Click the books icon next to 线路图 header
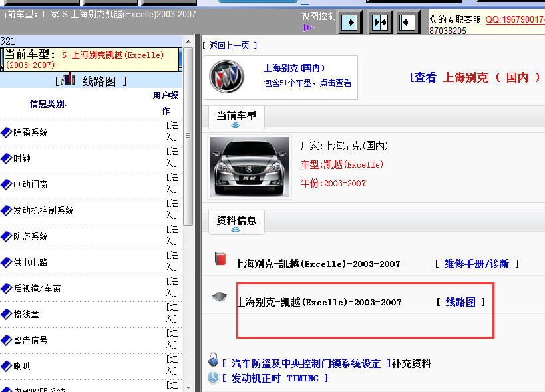 (x=68, y=79)
